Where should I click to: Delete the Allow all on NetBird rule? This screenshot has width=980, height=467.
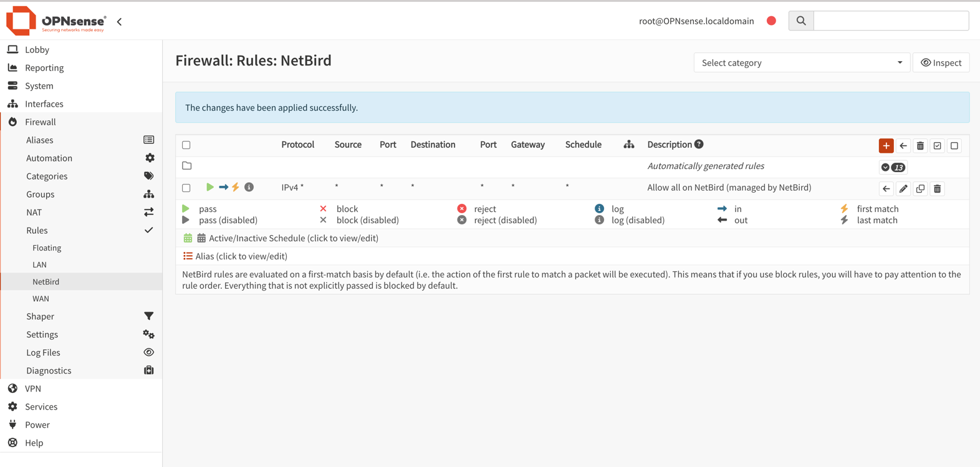(x=937, y=189)
